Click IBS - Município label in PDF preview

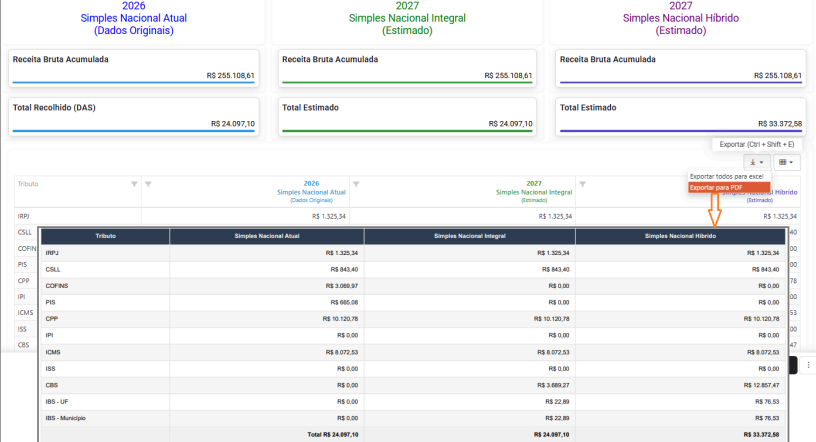coord(65,418)
